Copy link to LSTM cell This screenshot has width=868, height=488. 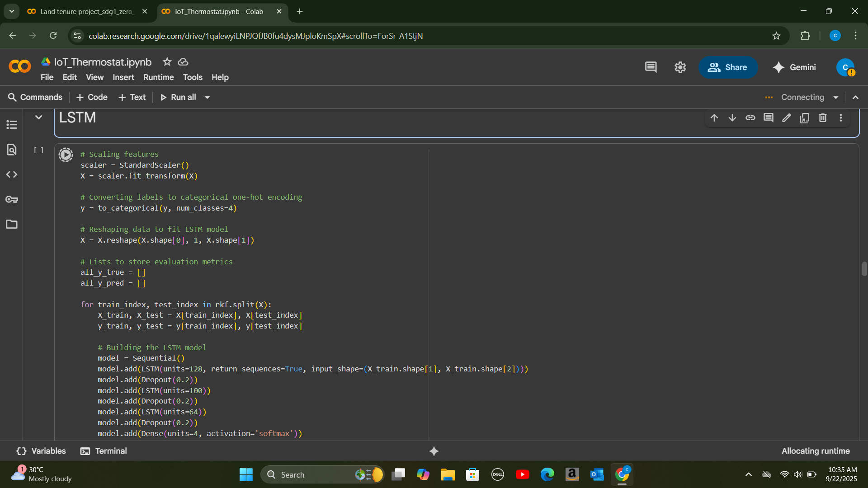pos(750,118)
